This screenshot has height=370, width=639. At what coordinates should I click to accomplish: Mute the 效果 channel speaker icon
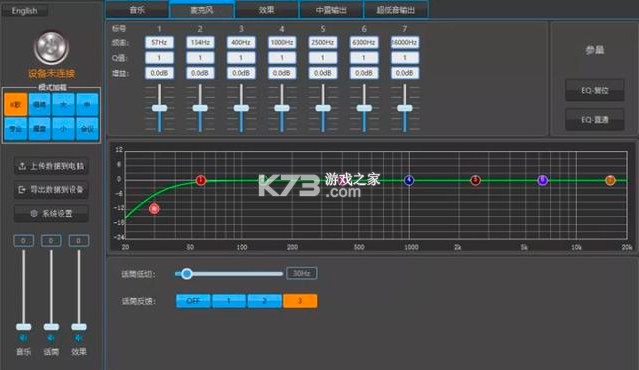click(79, 338)
